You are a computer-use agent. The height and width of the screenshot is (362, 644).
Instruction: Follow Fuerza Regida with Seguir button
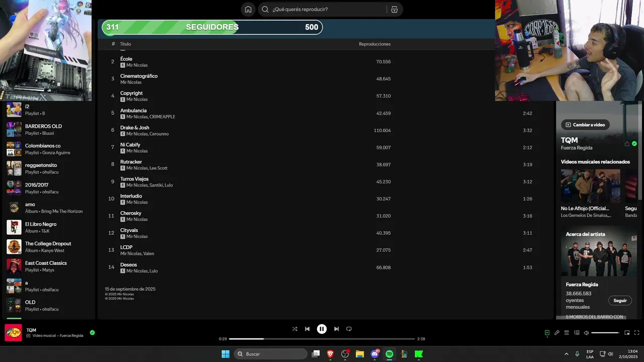(x=620, y=301)
